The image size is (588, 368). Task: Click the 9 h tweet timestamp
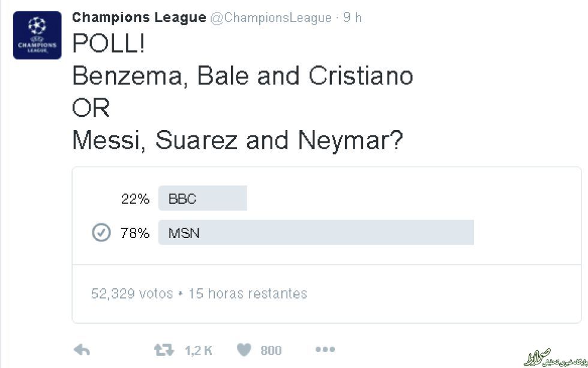tap(352, 18)
